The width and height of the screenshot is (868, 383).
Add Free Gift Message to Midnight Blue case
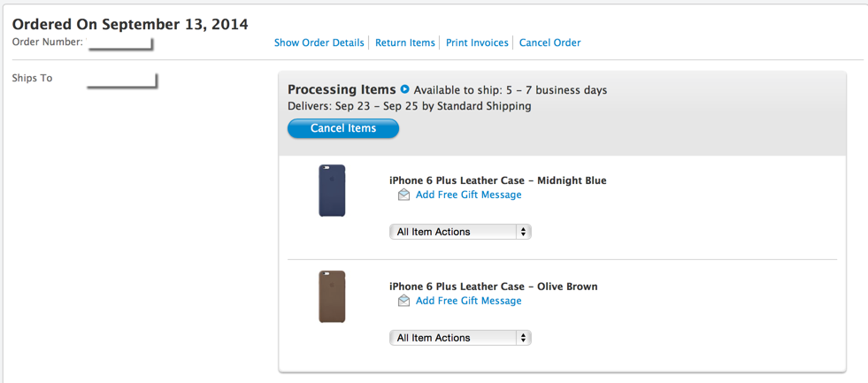tap(468, 195)
